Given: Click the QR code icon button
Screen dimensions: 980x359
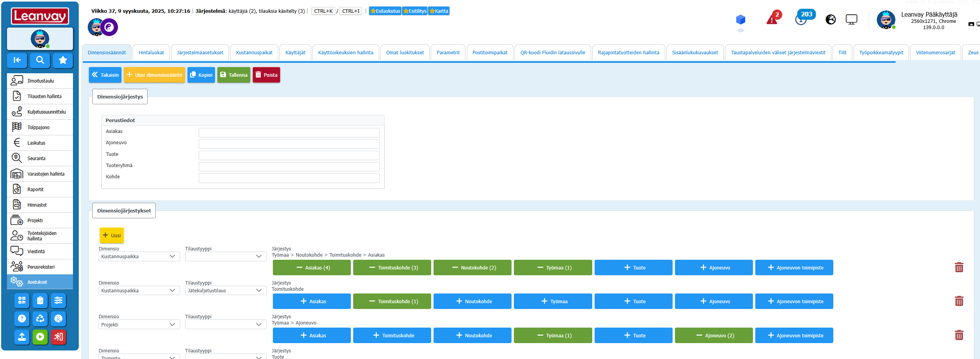Looking at the screenshot, I should coord(22,300).
